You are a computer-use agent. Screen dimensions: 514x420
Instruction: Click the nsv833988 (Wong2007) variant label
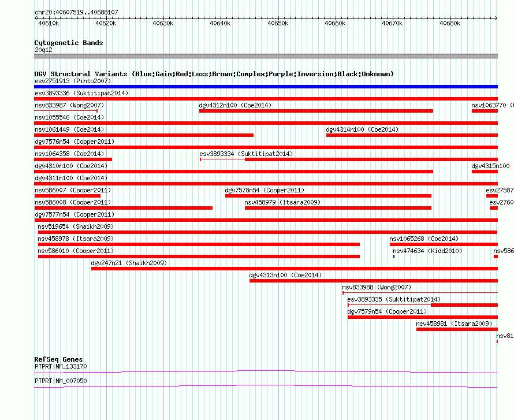coord(377,287)
